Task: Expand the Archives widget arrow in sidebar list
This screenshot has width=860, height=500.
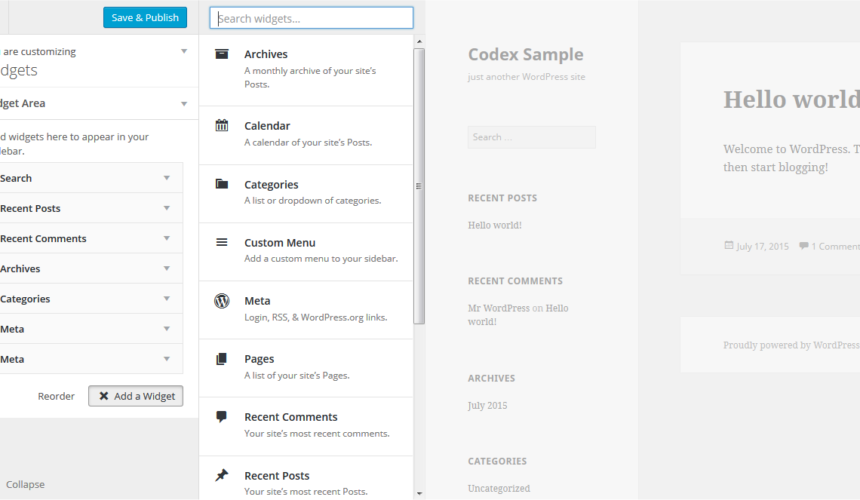Action: (167, 268)
